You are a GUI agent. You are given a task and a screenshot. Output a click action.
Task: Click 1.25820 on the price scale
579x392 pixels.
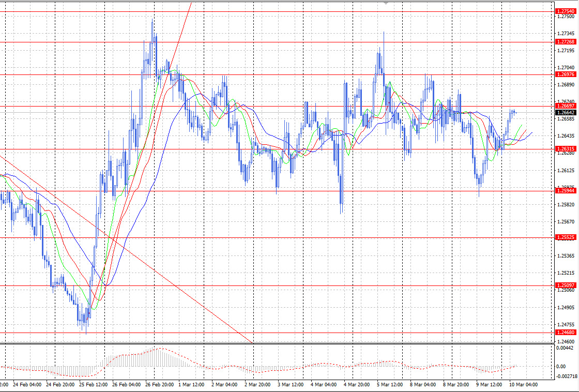coord(566,205)
